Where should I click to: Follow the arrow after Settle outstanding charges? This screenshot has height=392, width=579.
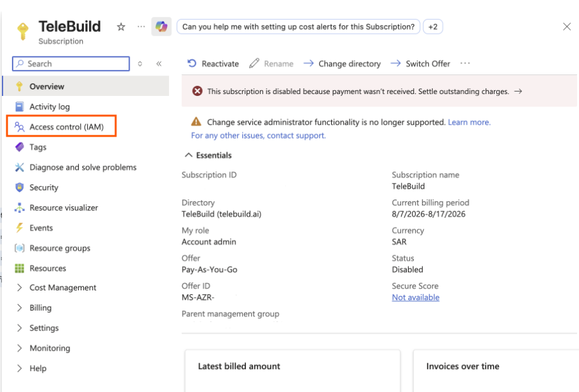[519, 91]
